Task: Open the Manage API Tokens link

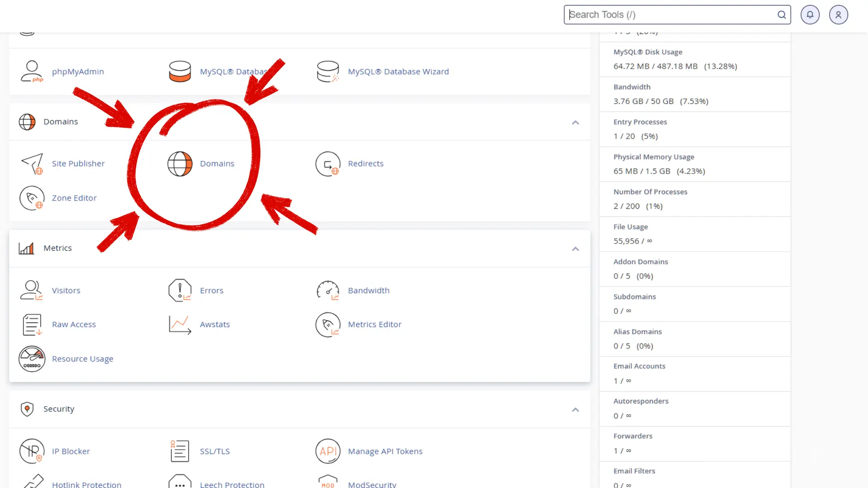Action: click(385, 451)
